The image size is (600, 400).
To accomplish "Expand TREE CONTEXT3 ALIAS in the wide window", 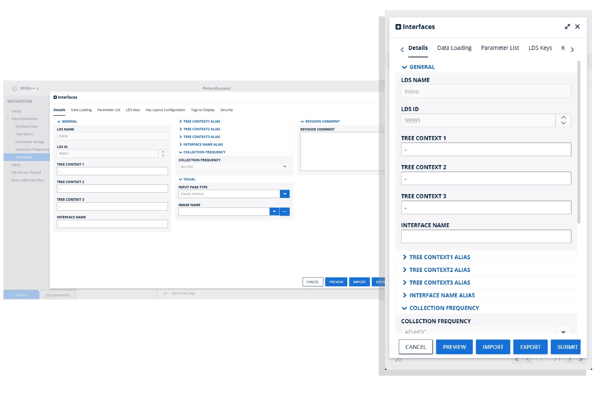I will click(200, 137).
